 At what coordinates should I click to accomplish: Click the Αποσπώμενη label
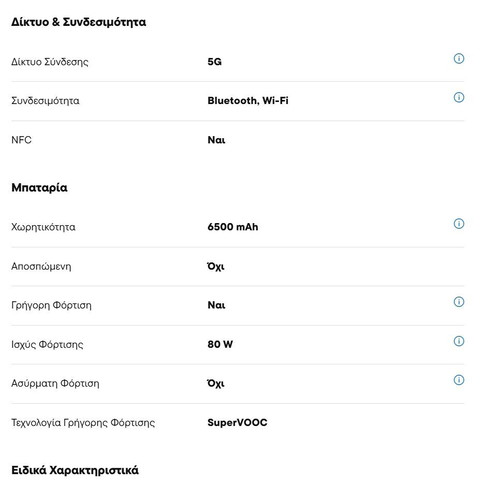41,266
